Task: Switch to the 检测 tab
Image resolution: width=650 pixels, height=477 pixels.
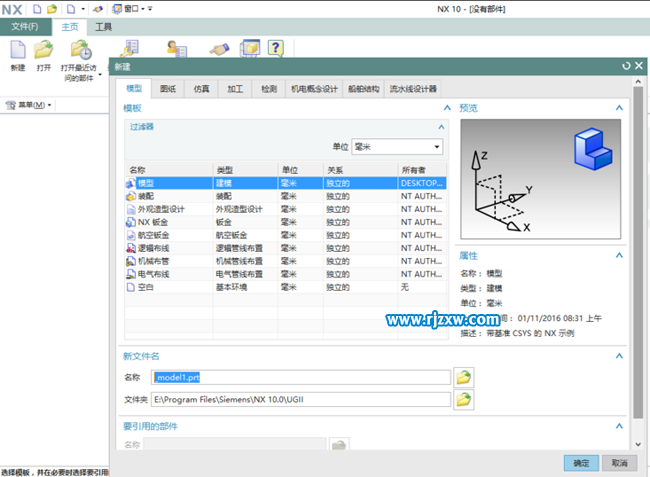Action: (269, 89)
